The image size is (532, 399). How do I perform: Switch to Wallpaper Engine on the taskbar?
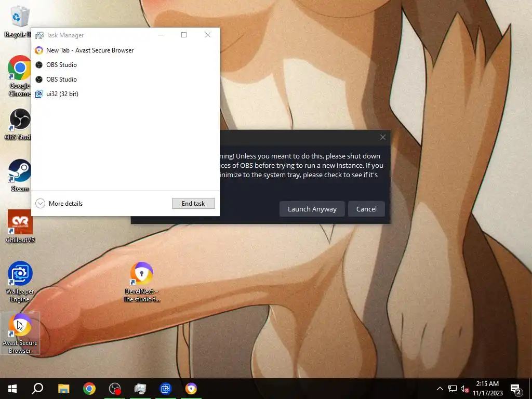pyautogui.click(x=166, y=389)
